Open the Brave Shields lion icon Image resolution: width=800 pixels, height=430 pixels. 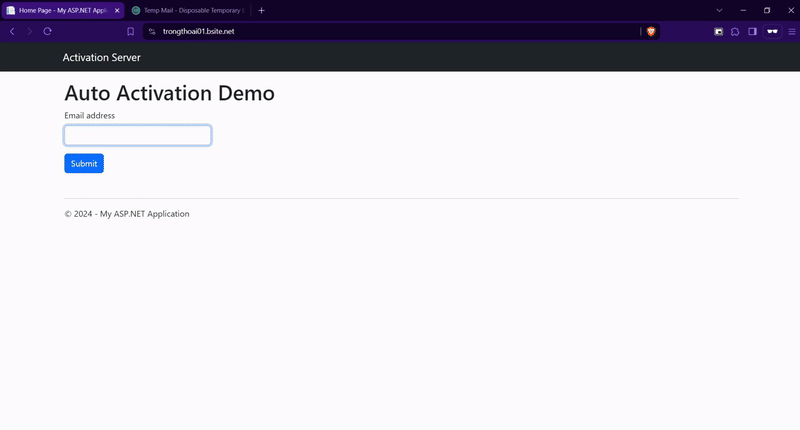[x=651, y=31]
